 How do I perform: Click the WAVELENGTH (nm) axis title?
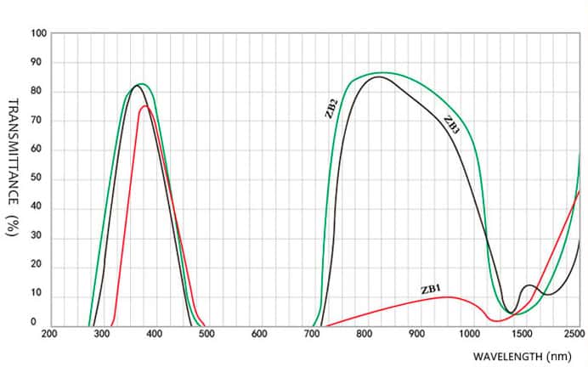tap(522, 356)
